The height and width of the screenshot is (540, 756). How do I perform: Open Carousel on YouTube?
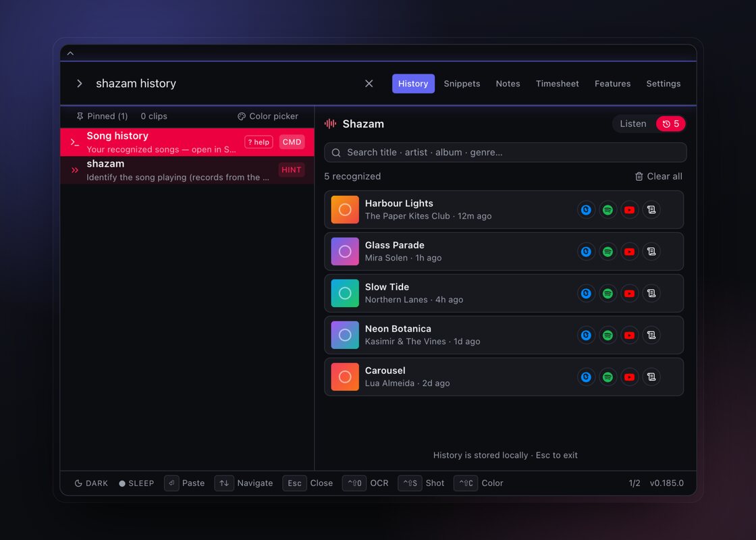[x=629, y=377]
